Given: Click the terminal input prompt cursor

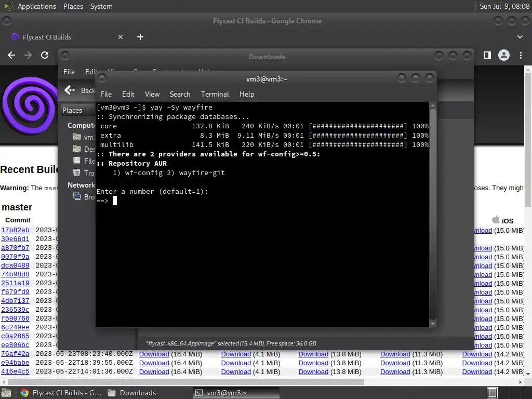Looking at the screenshot, I should [115, 201].
